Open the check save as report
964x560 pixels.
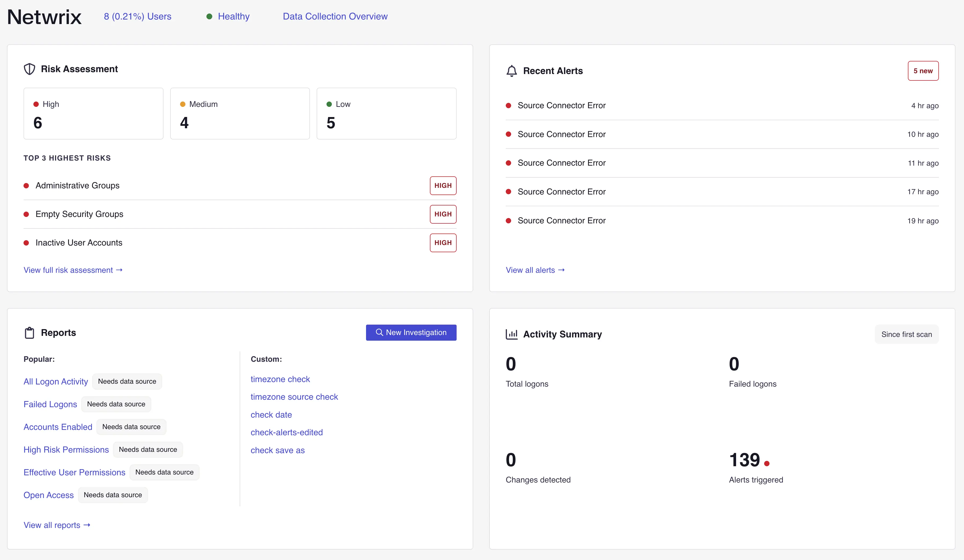click(278, 450)
